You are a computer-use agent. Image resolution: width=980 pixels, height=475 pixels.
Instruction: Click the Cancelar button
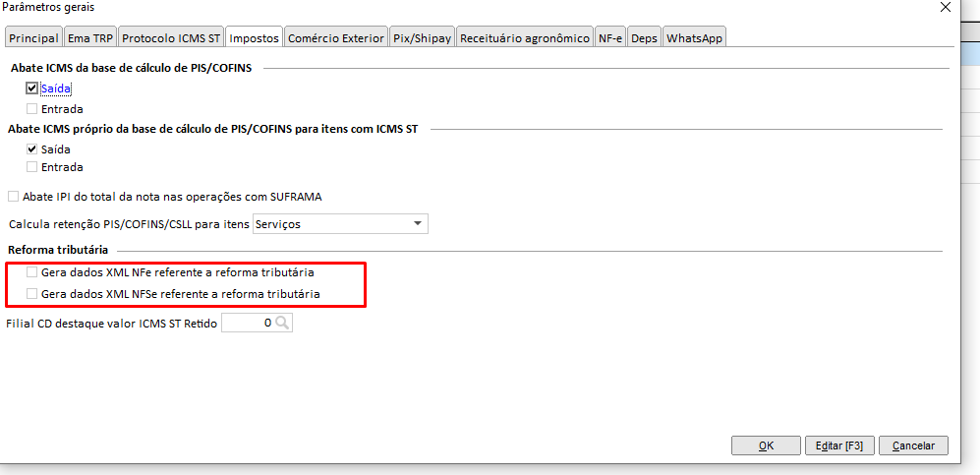913,445
